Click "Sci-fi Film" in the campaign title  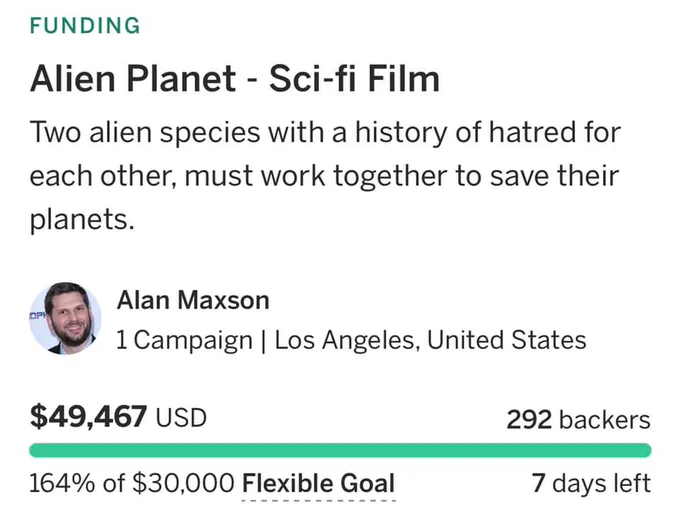tap(354, 79)
